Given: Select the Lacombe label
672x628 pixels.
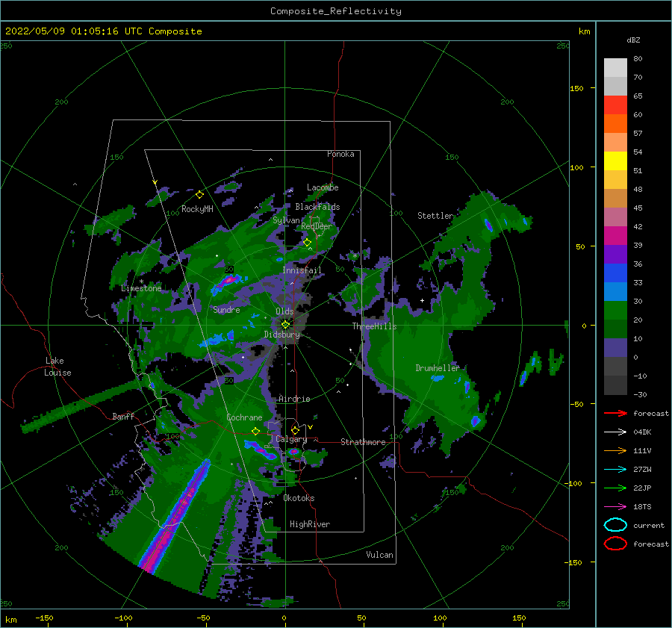Looking at the screenshot, I should click(323, 187).
